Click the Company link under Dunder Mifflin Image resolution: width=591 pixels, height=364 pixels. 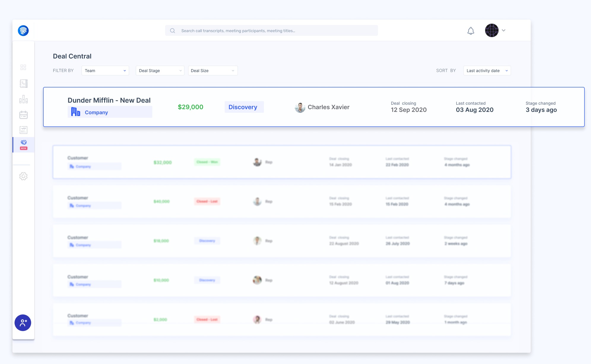point(96,112)
